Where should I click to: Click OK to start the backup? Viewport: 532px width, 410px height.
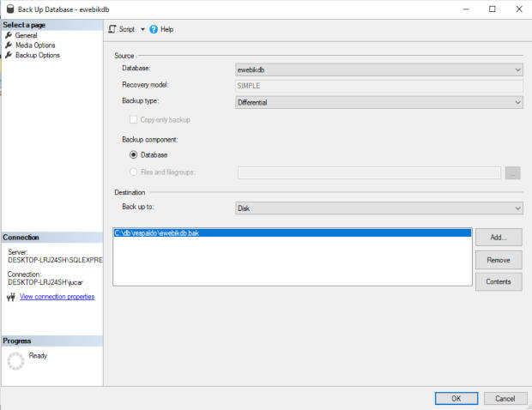[x=456, y=399]
